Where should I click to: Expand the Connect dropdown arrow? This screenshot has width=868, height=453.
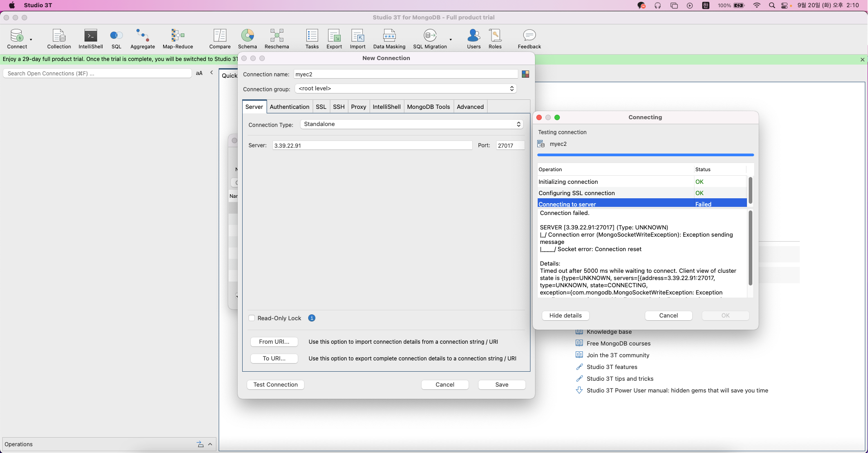coord(31,40)
